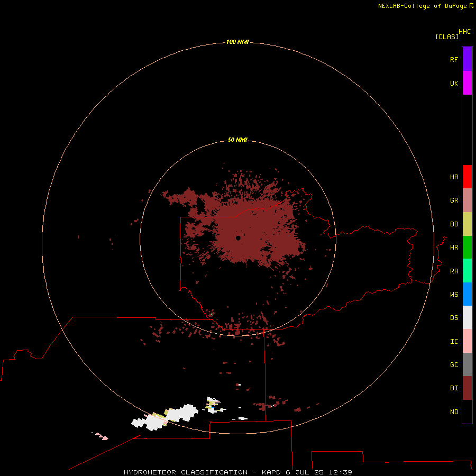Screen dimensions: 476x476
Task: Click the IC legend label
Action: 454,342
